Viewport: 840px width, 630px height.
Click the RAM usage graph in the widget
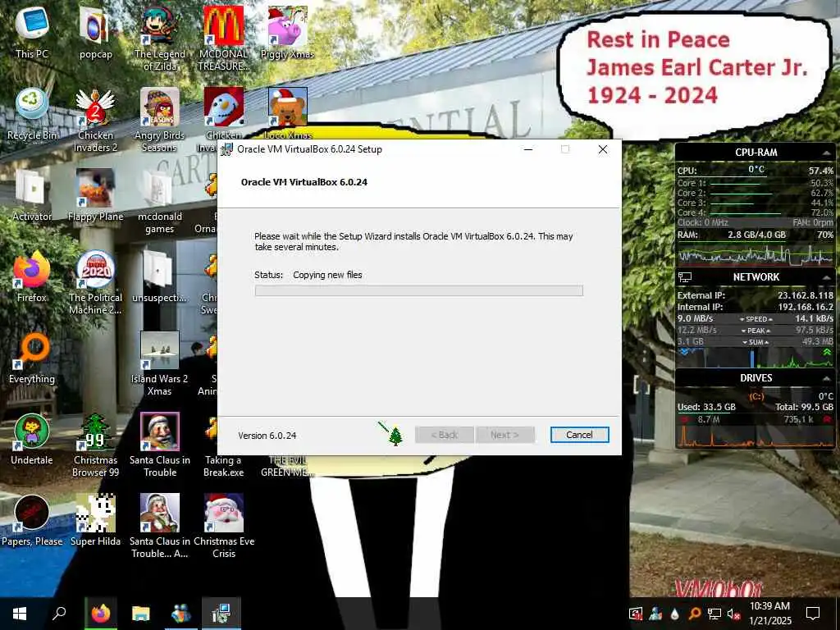click(755, 255)
